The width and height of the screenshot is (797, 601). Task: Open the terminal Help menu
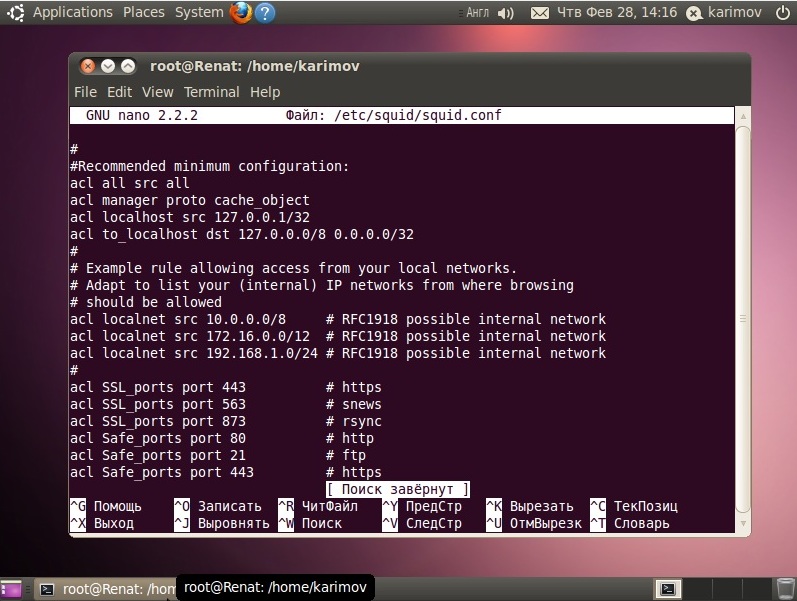tap(265, 92)
